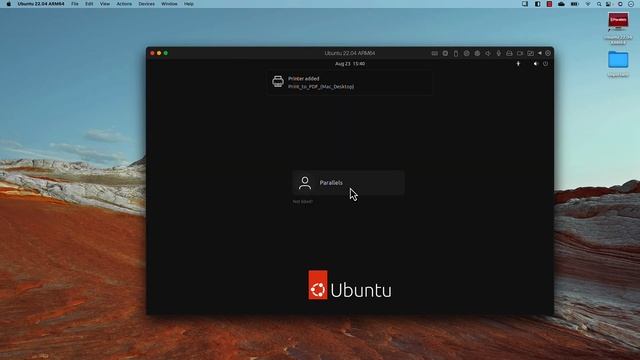This screenshot has width=640, height=360.
Task: Open Control Center icon in macOS menu bar
Action: (609, 4)
